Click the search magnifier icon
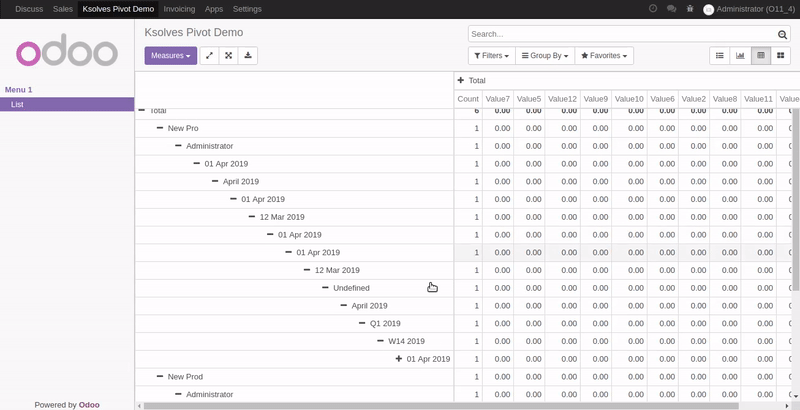 point(783,34)
